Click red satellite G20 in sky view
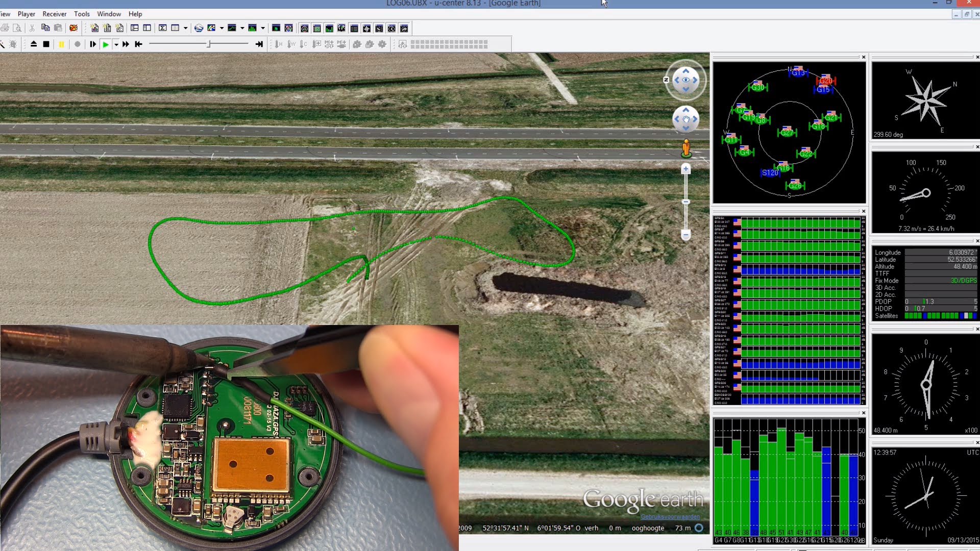The image size is (980, 551). click(x=826, y=80)
